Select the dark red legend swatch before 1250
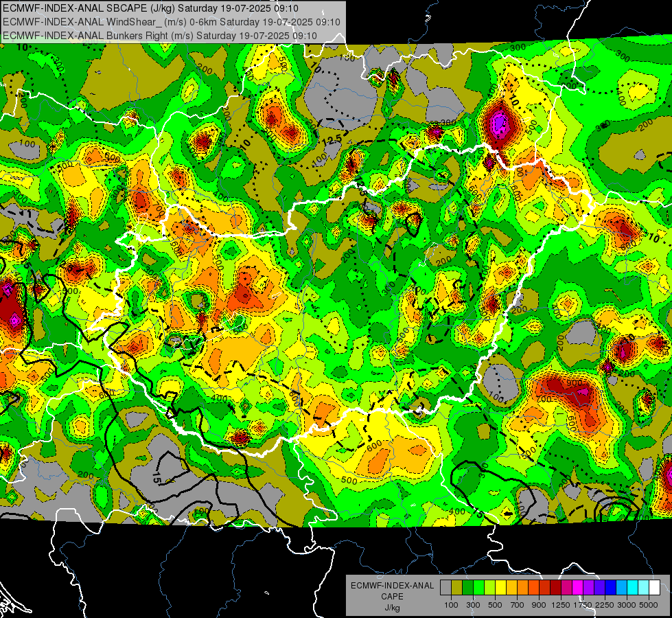The height and width of the screenshot is (618, 672). click(556, 588)
